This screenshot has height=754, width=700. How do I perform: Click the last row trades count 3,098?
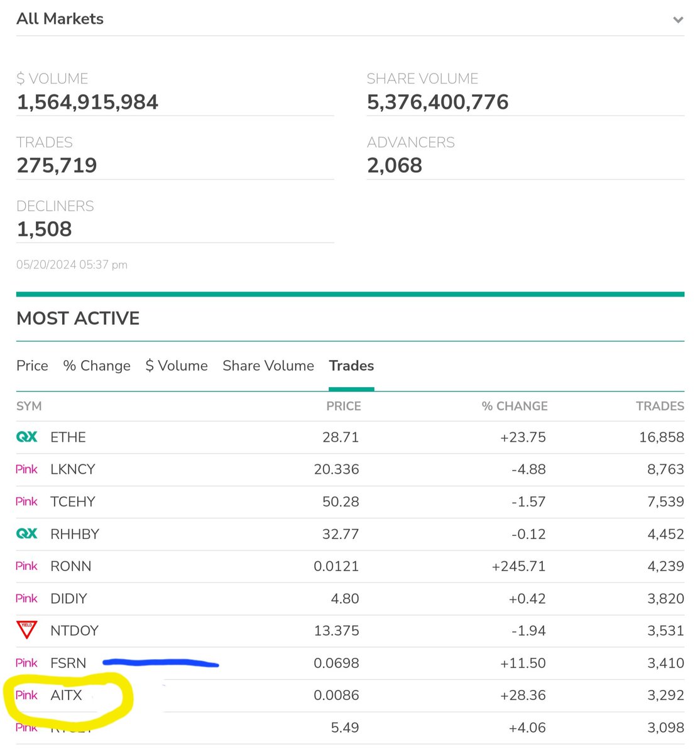tap(665, 728)
